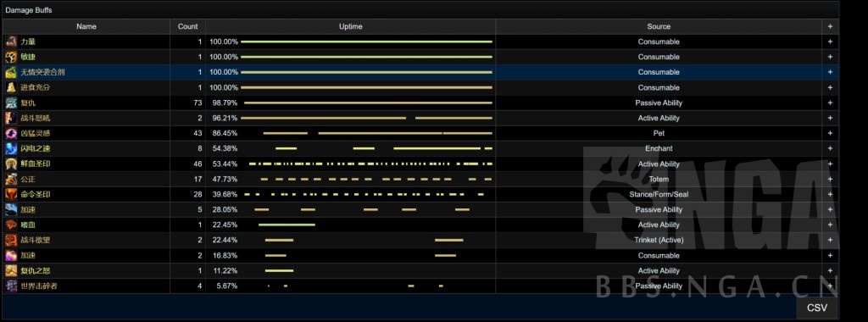Click the 无情突袭合剂 flask icon
The width and height of the screenshot is (868, 322).
11,72
